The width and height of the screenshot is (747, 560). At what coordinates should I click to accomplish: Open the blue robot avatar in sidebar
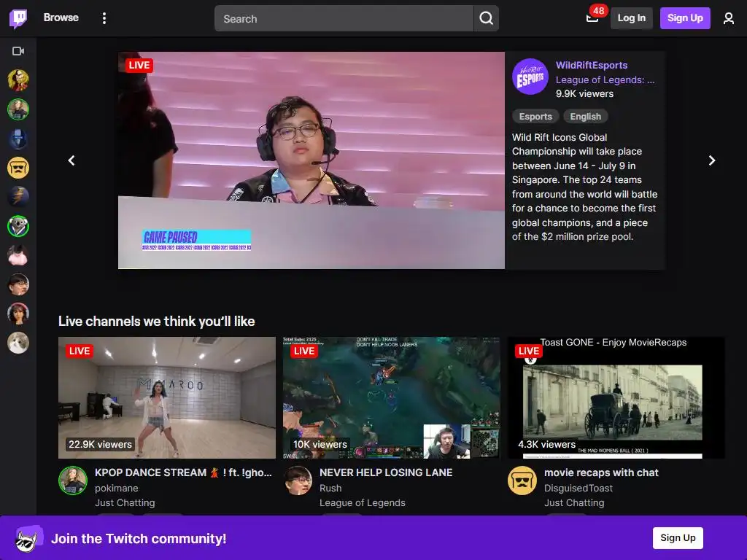click(x=18, y=139)
